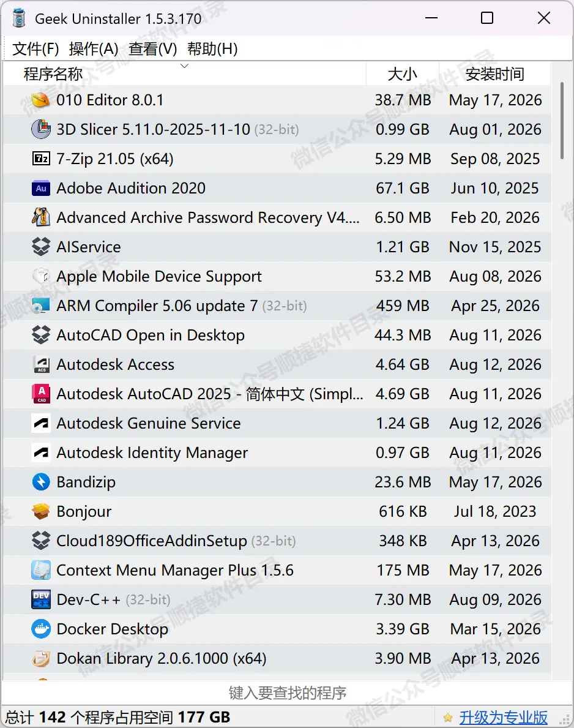The image size is (574, 728).
Task: Open the 查看(V) menu
Action: (152, 49)
